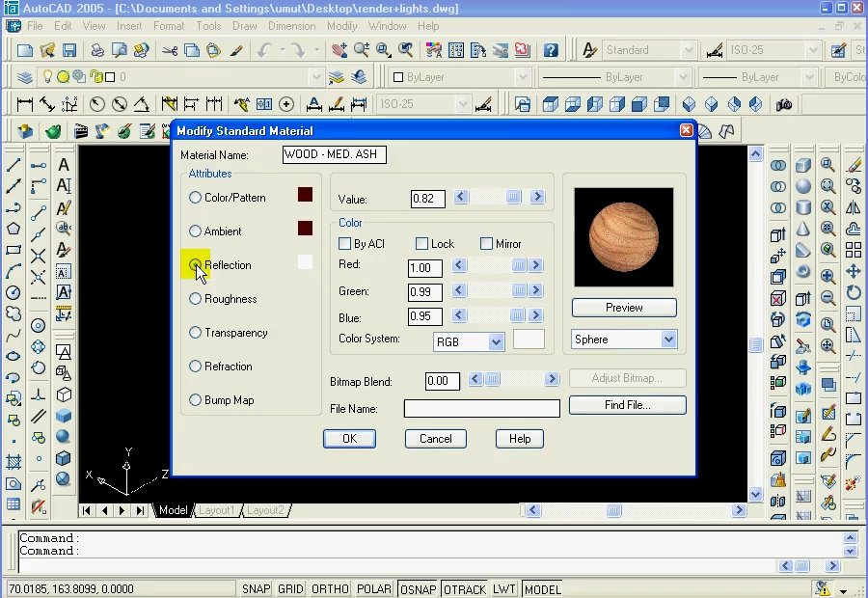Click OK in Modify Standard Material
This screenshot has height=598, width=868.
point(349,439)
